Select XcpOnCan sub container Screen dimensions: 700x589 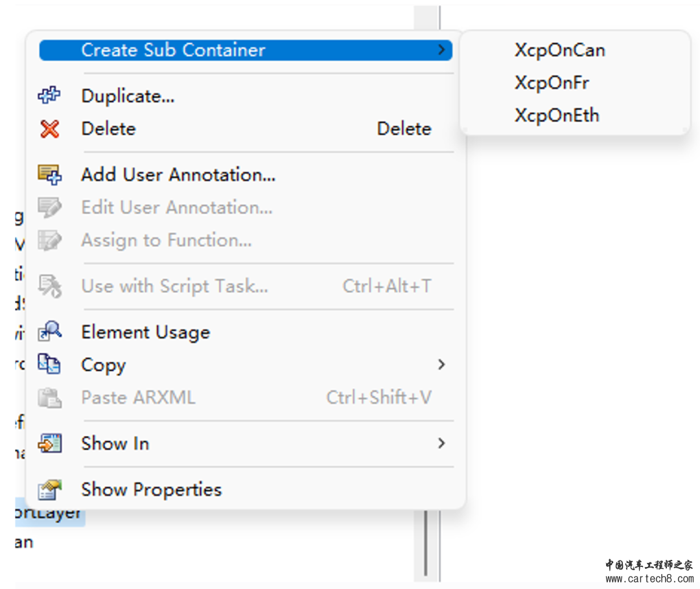(559, 50)
